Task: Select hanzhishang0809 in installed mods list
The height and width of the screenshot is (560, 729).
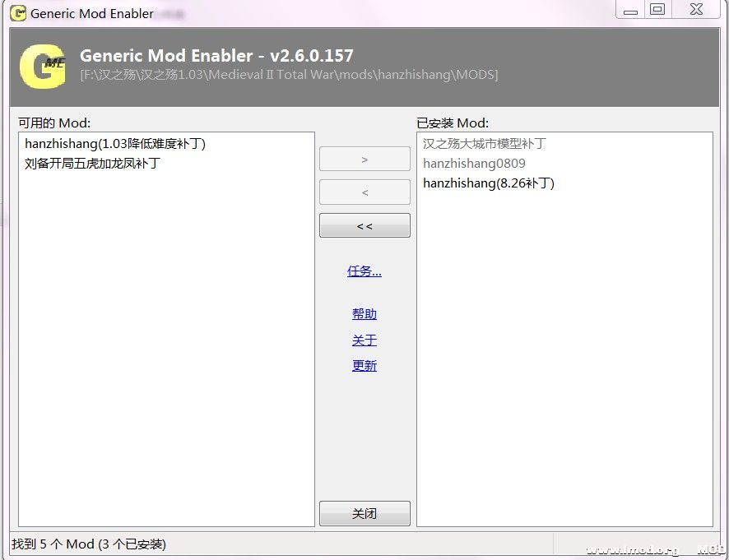Action: tap(474, 164)
